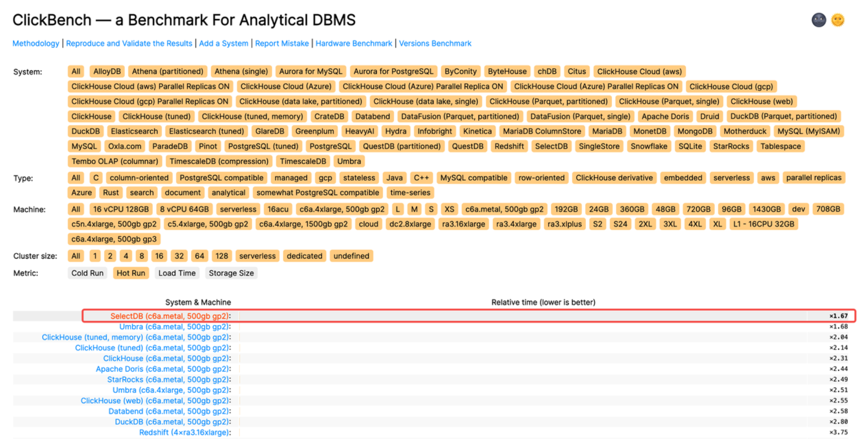The image size is (868, 442).
Task: Toggle the ClickHouse Cloud (aws) system tag
Action: click(x=640, y=71)
